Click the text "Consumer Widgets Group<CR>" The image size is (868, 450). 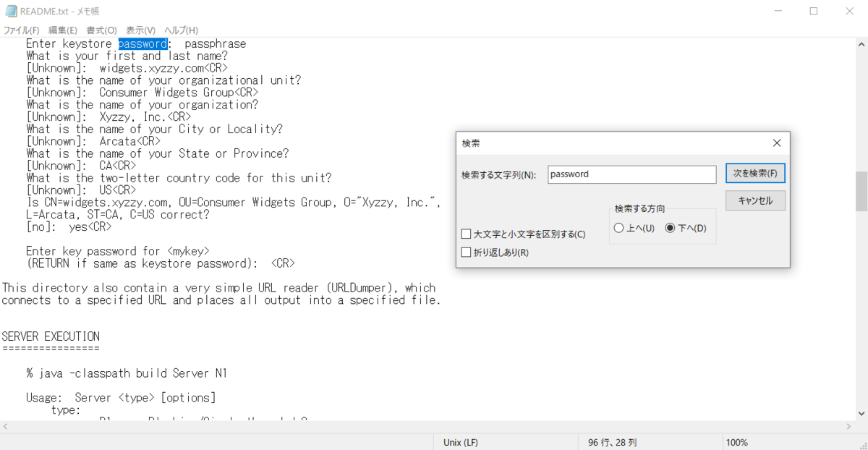[179, 93]
